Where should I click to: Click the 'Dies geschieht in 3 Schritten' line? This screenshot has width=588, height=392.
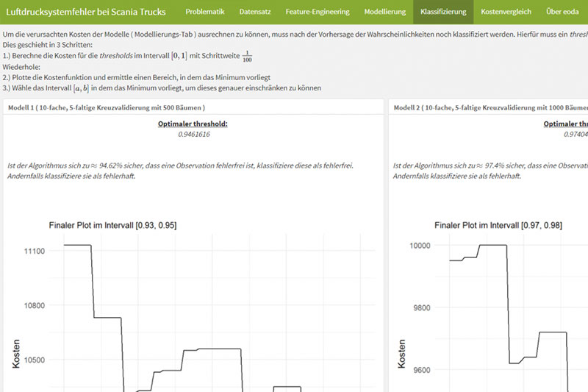pos(47,45)
